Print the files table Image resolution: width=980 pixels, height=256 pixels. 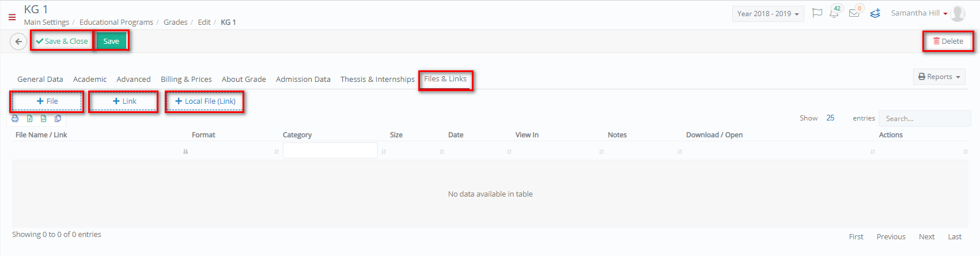pos(15,119)
